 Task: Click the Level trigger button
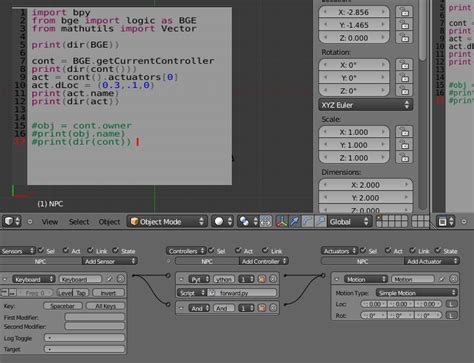click(x=65, y=293)
